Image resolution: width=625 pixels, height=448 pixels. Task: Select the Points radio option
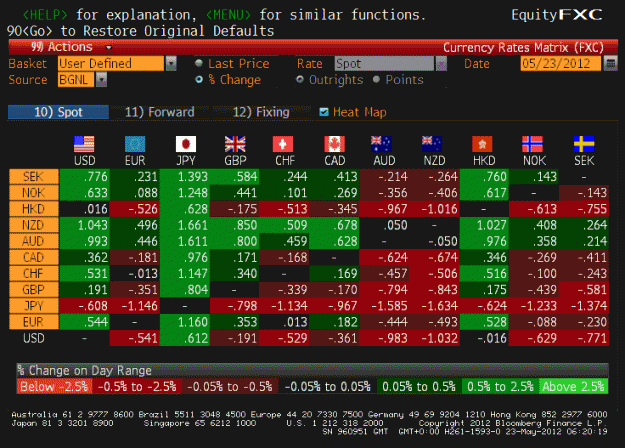376,79
